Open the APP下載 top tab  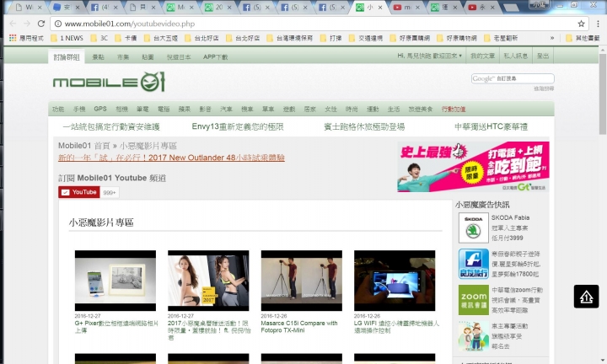(215, 56)
